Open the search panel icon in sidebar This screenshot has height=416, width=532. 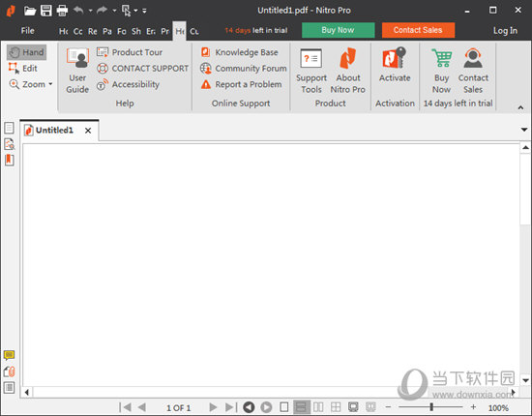[9, 144]
